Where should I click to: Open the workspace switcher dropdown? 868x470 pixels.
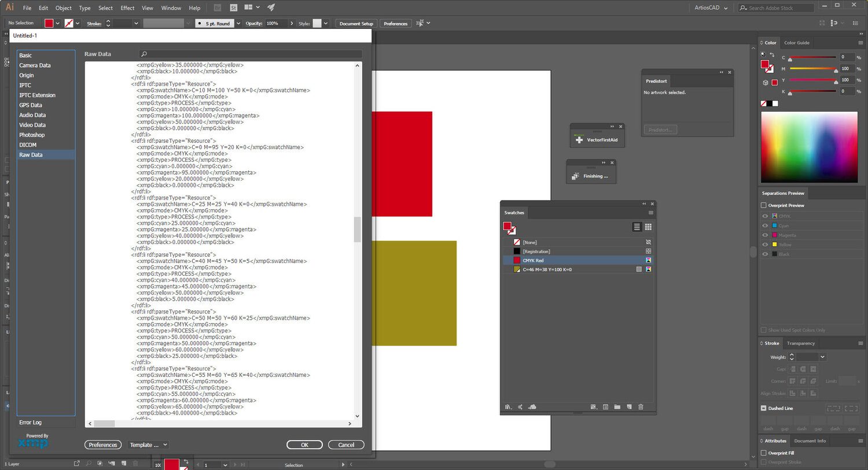pos(252,8)
